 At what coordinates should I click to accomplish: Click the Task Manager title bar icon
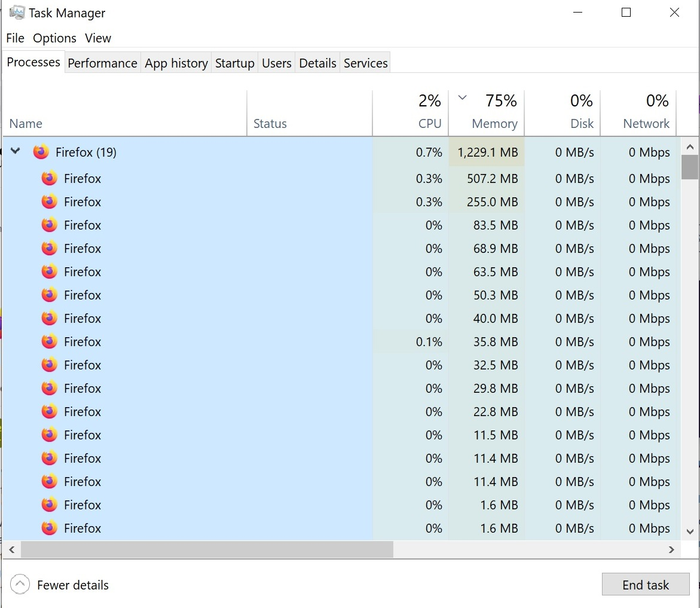coord(17,13)
